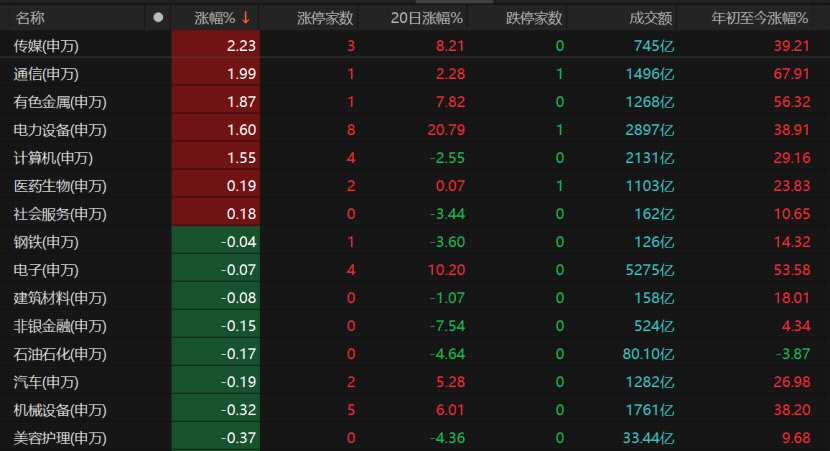Open the 通信(申万) sector row
Image resolution: width=830 pixels, height=451 pixels.
tap(415, 74)
